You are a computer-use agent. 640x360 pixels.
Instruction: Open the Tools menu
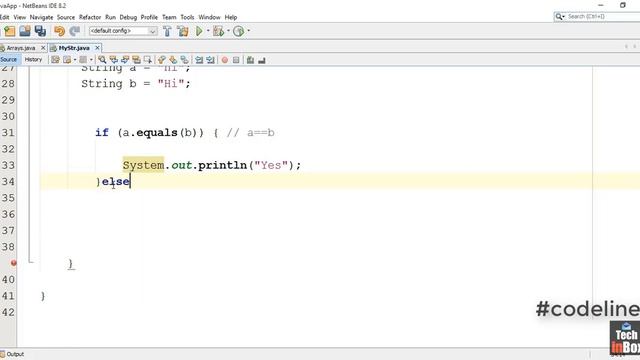click(187, 17)
